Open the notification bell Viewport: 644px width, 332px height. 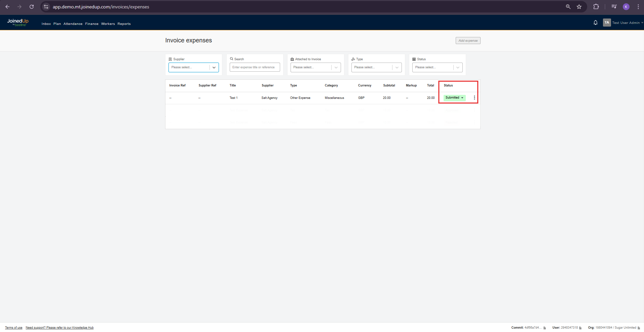coord(595,22)
